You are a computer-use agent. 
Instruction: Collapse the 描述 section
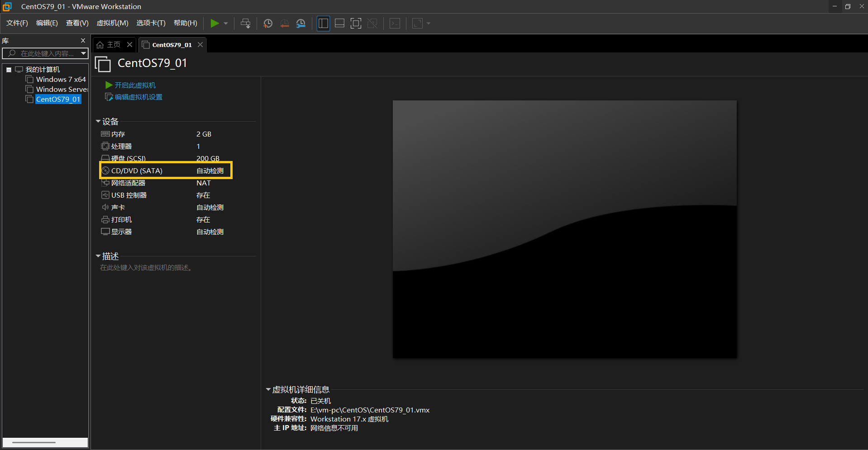coord(98,256)
